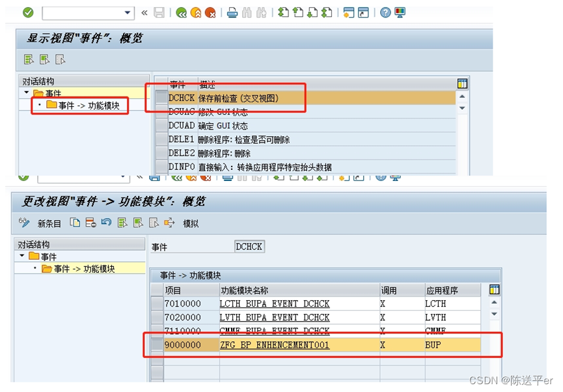Open the command field dropdown
The height and width of the screenshot is (392, 563).
pos(128,11)
